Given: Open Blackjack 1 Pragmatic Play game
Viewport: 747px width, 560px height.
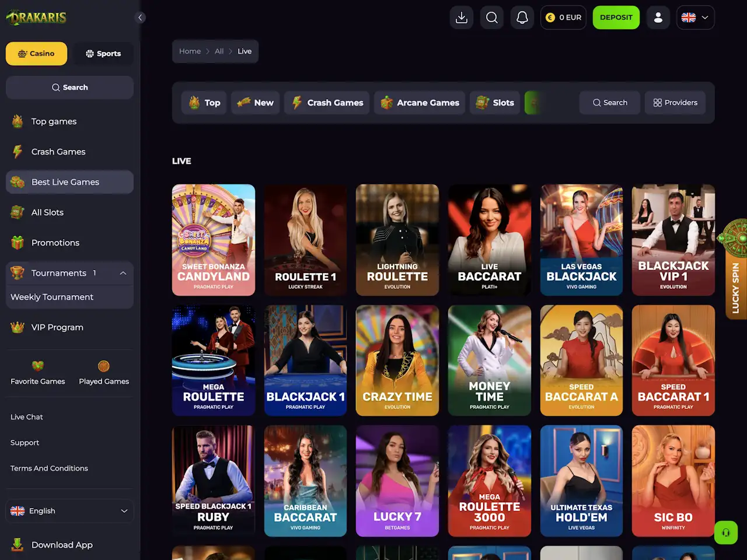Looking at the screenshot, I should tap(305, 360).
